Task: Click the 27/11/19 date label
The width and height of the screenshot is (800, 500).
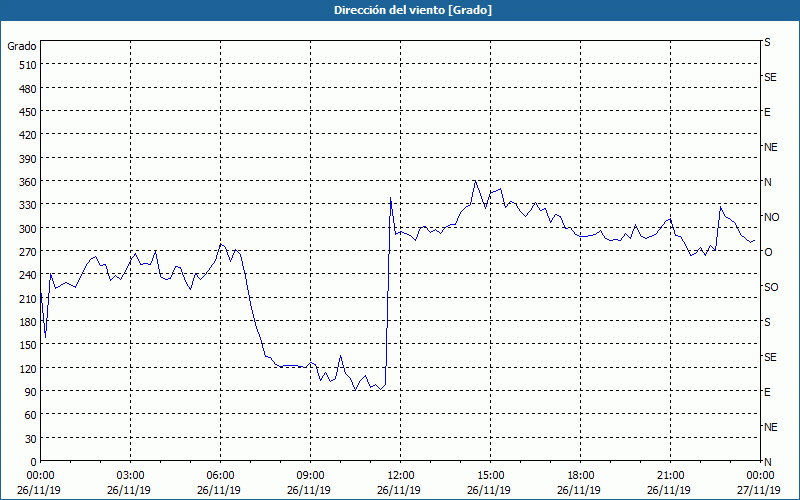Action: [759, 490]
